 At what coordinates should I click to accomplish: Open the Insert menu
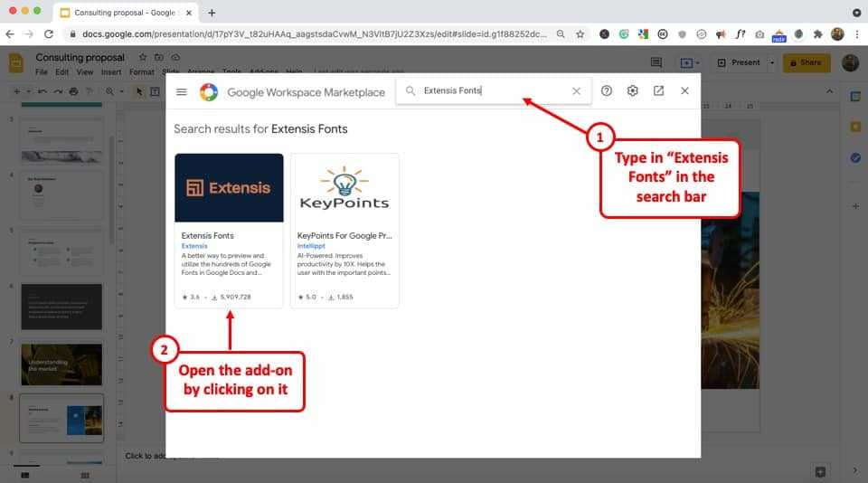[111, 71]
